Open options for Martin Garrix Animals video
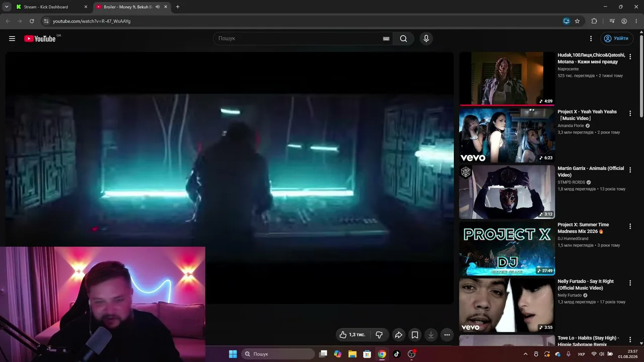 tap(630, 170)
